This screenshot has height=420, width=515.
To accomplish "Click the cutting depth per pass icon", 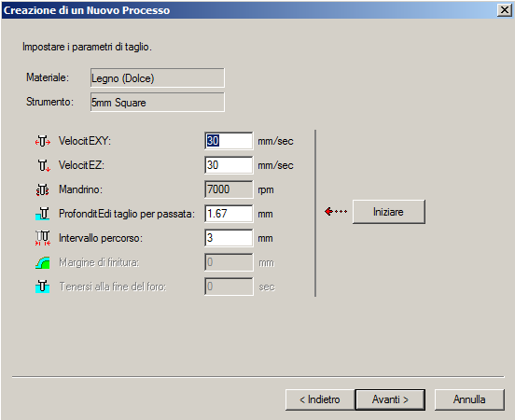I will pyautogui.click(x=43, y=214).
